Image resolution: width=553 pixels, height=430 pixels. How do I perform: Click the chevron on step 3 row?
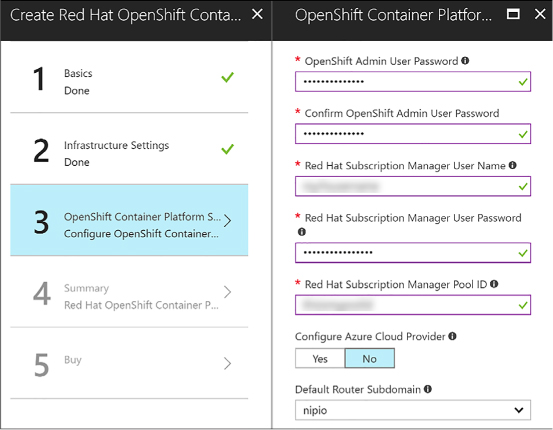[228, 221]
